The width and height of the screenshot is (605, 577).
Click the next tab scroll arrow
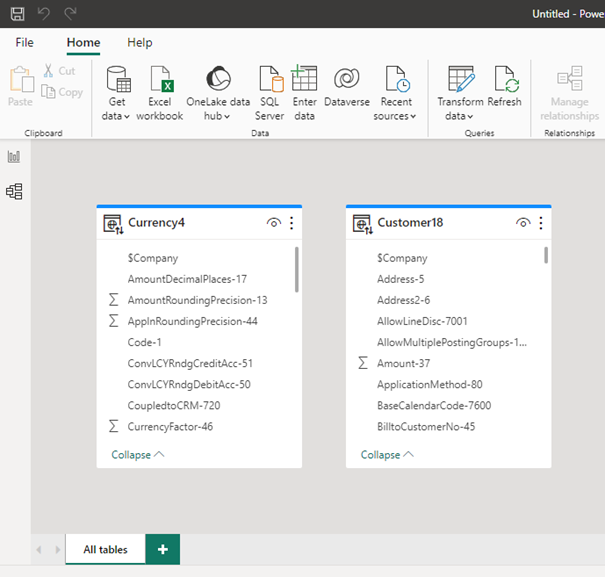(x=57, y=549)
